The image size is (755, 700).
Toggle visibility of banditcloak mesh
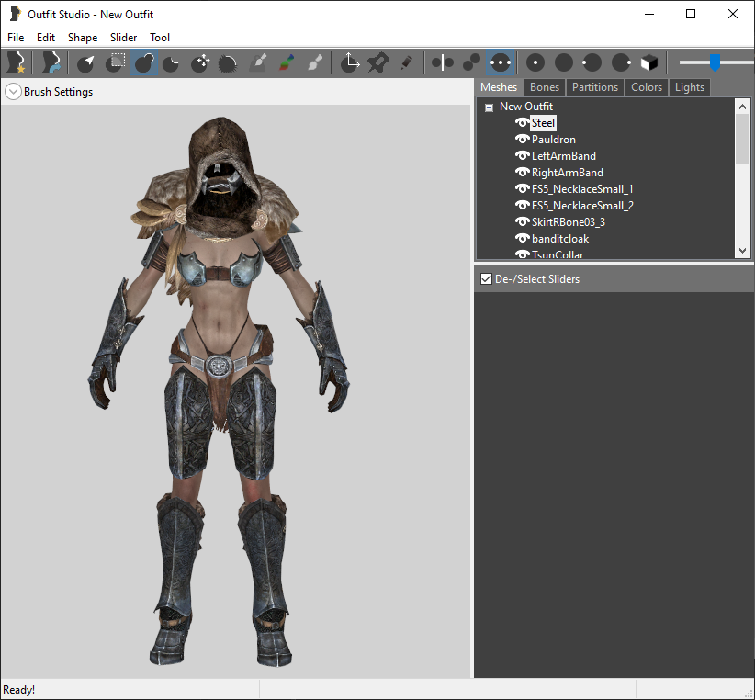pyautogui.click(x=523, y=238)
